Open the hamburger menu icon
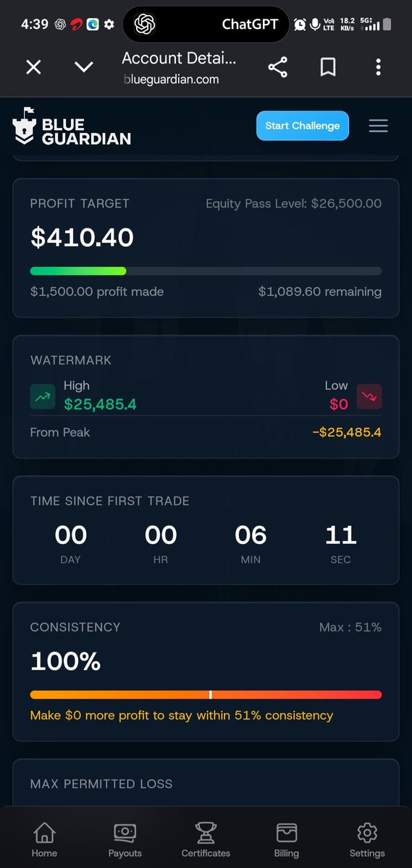 378,126
